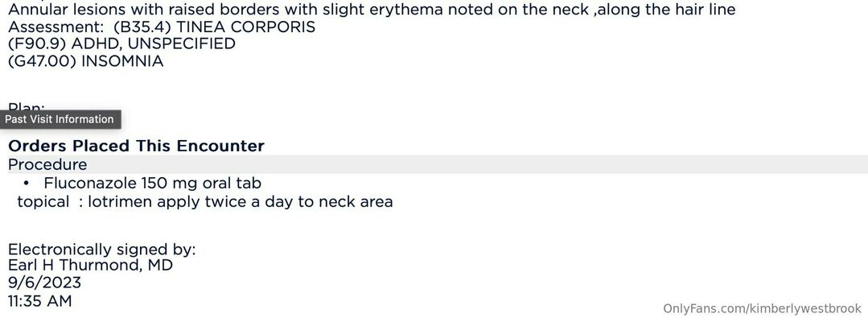Click the signature time 11:35 AM
The image size is (868, 322).
click(40, 301)
